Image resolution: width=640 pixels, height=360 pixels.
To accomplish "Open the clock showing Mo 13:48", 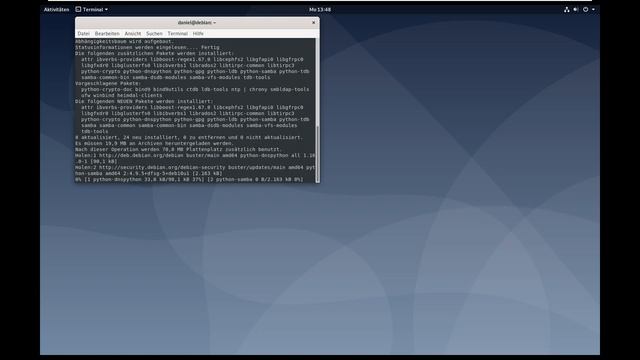I will click(320, 9).
